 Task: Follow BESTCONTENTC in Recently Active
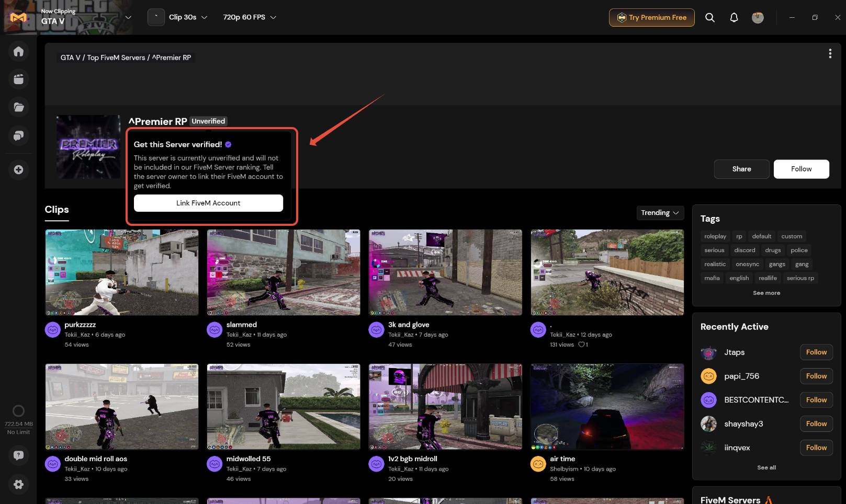coord(816,400)
